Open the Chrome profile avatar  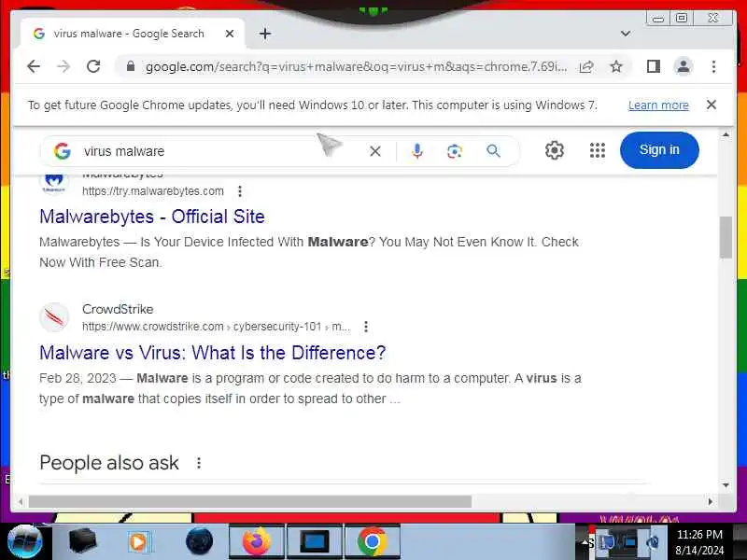(684, 66)
